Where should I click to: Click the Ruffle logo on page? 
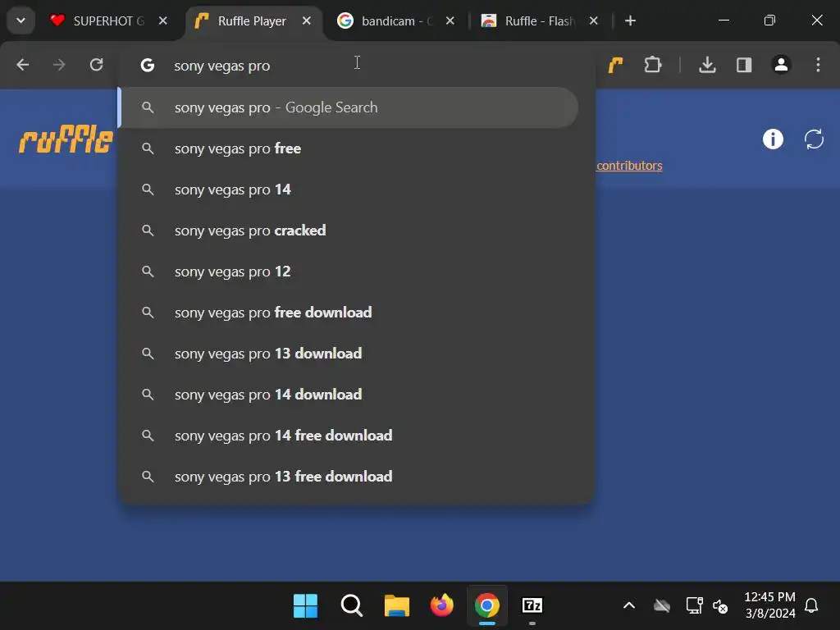[66, 139]
